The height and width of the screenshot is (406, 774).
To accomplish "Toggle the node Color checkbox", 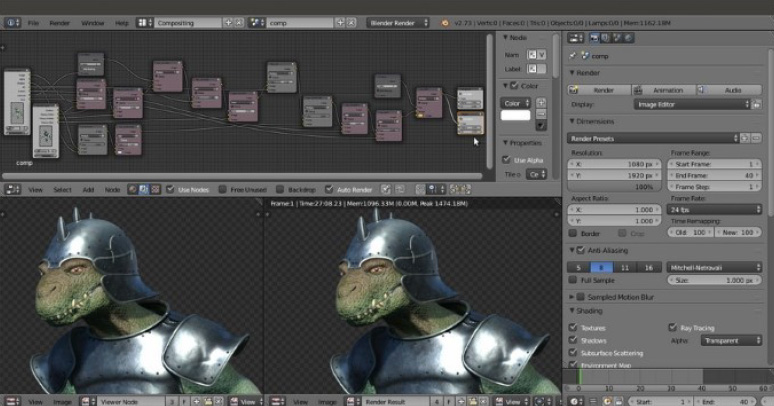I will click(514, 85).
